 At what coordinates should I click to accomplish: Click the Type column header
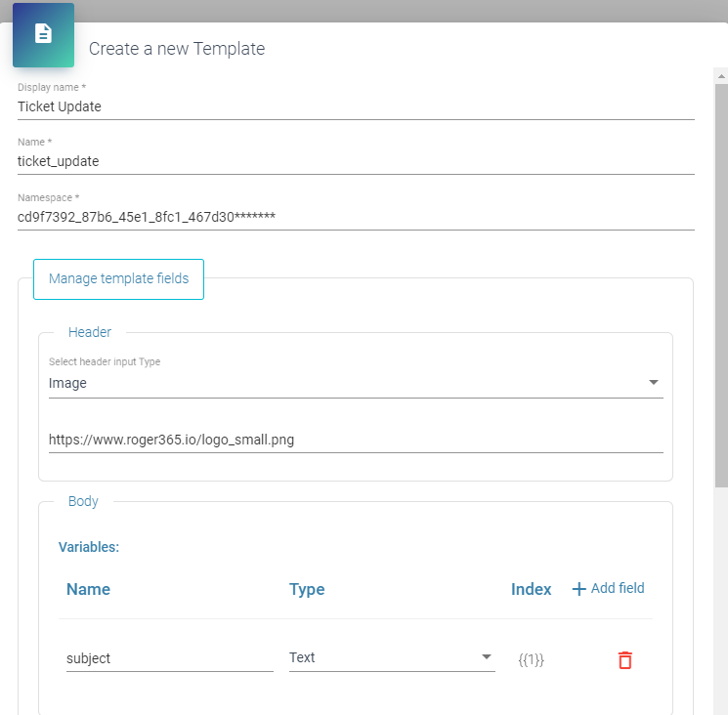[307, 589]
